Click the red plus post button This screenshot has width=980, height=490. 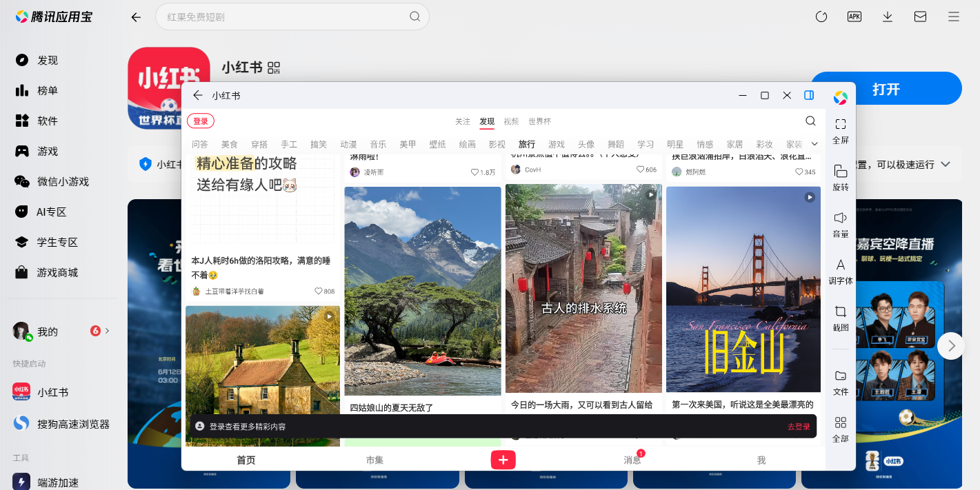tap(503, 460)
